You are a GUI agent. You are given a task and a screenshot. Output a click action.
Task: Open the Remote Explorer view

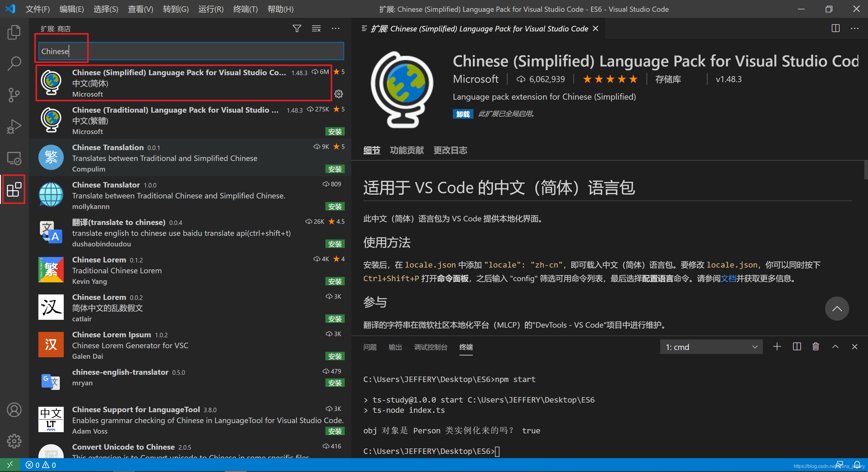tap(14, 158)
